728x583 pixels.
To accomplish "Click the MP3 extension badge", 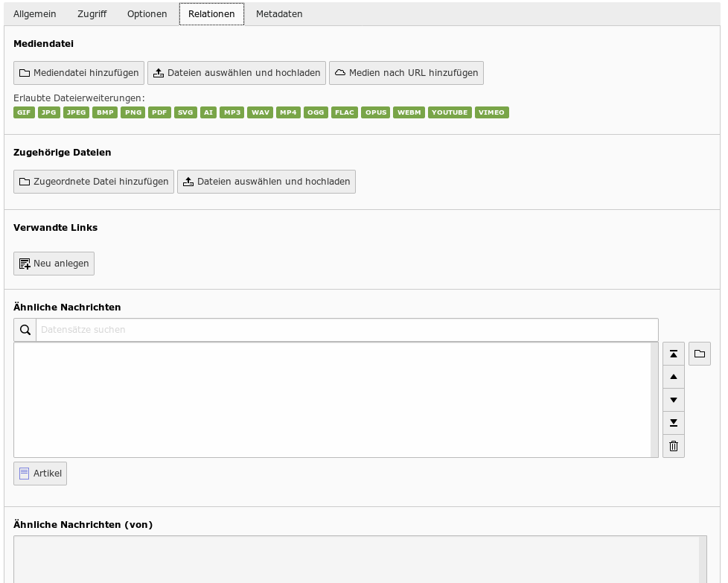I will 232,112.
